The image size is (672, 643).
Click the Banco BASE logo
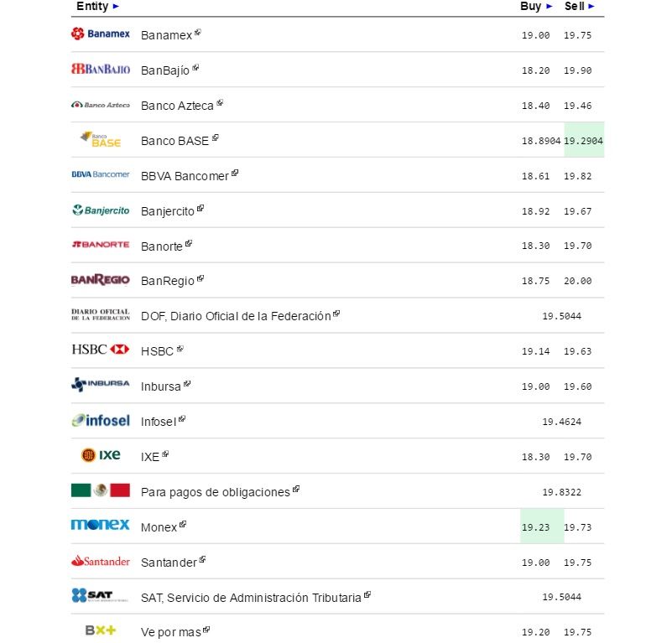pos(101,139)
